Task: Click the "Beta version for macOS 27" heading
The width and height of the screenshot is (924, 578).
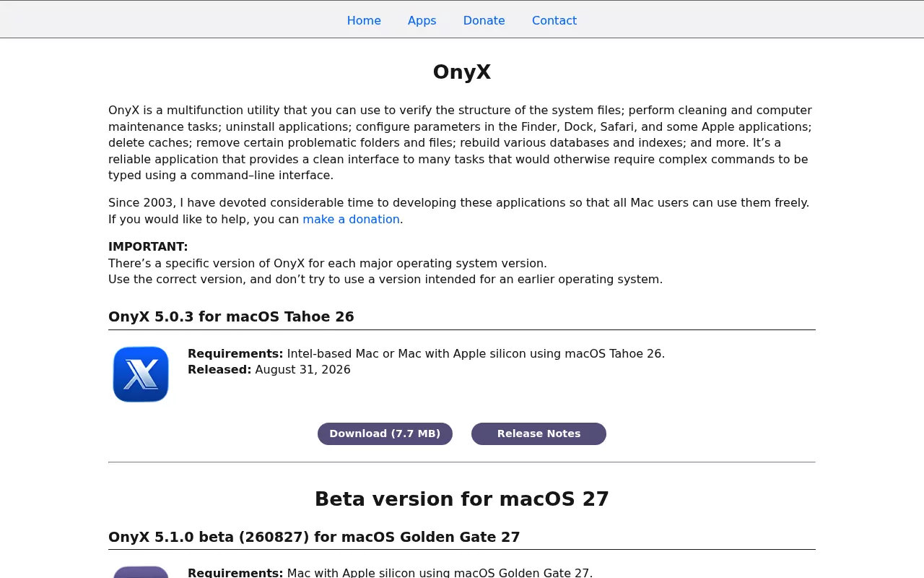Action: (462, 499)
